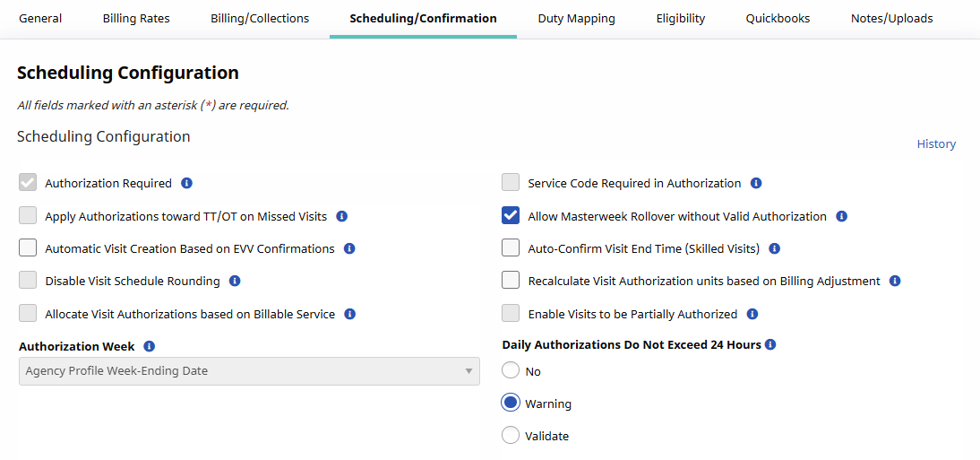Click info icon for Enable Visits Partially Authorized
Image resolution: width=980 pixels, height=460 pixels.
[752, 314]
